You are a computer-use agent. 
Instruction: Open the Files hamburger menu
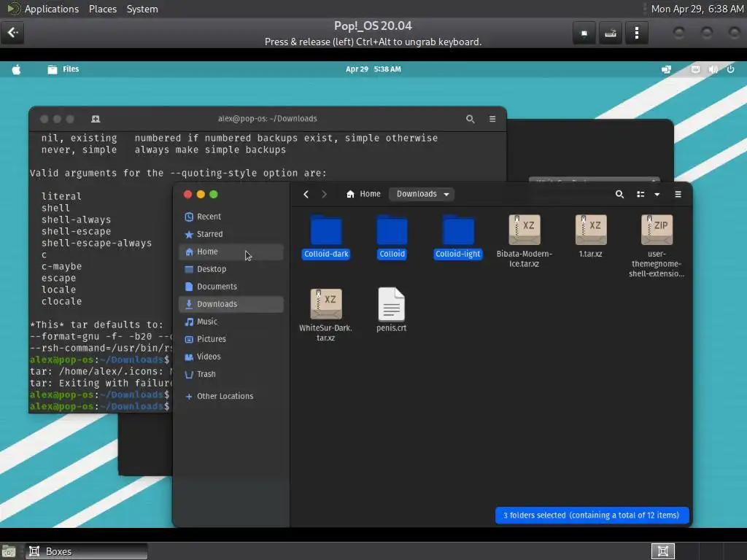tap(678, 194)
